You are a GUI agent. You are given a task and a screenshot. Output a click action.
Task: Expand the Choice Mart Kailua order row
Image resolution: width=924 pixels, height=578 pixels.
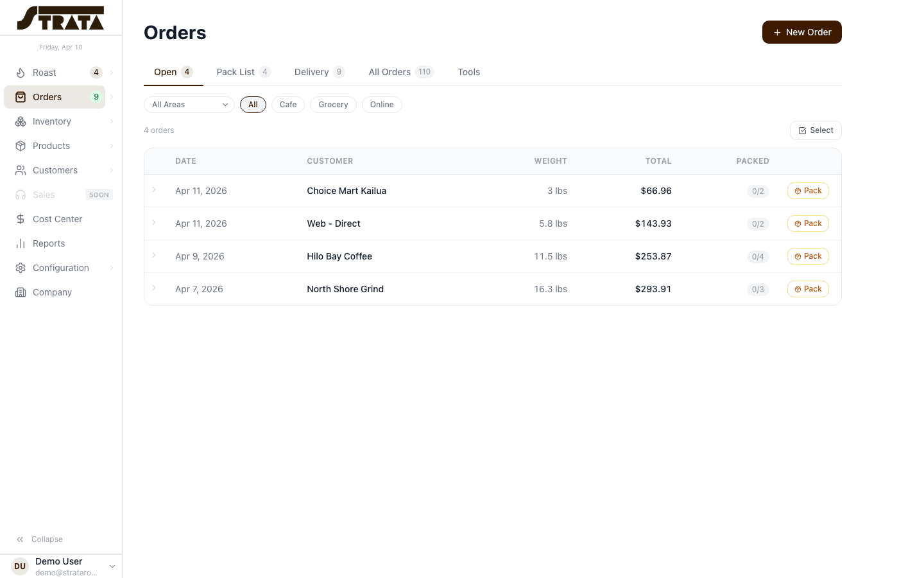[154, 191]
